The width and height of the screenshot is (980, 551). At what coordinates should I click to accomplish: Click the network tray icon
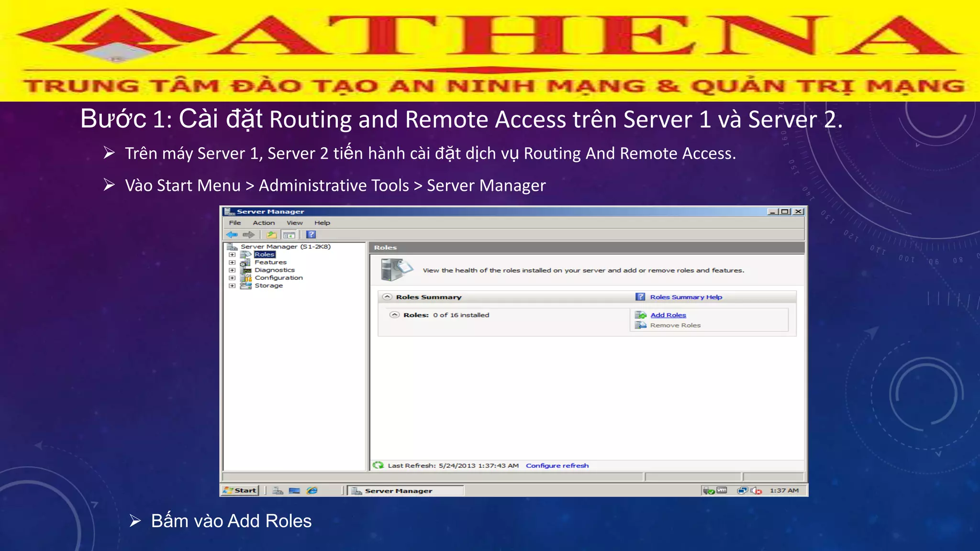[x=742, y=490]
